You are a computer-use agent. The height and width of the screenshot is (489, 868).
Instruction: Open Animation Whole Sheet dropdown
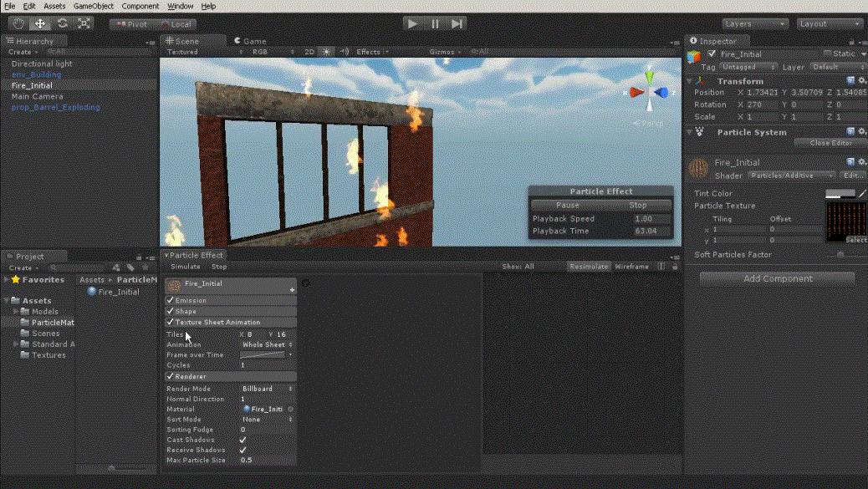point(267,344)
